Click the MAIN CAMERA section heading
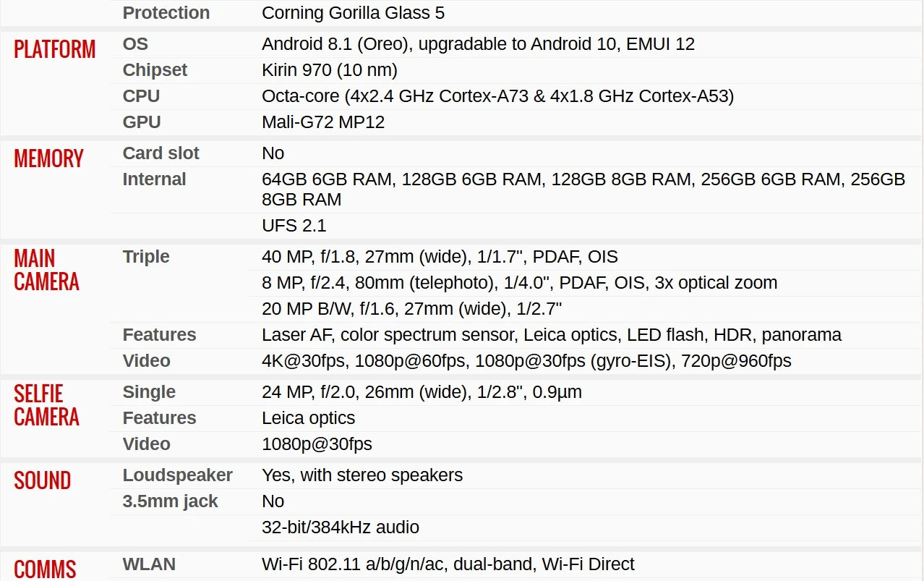The width and height of the screenshot is (924, 581). (x=46, y=270)
